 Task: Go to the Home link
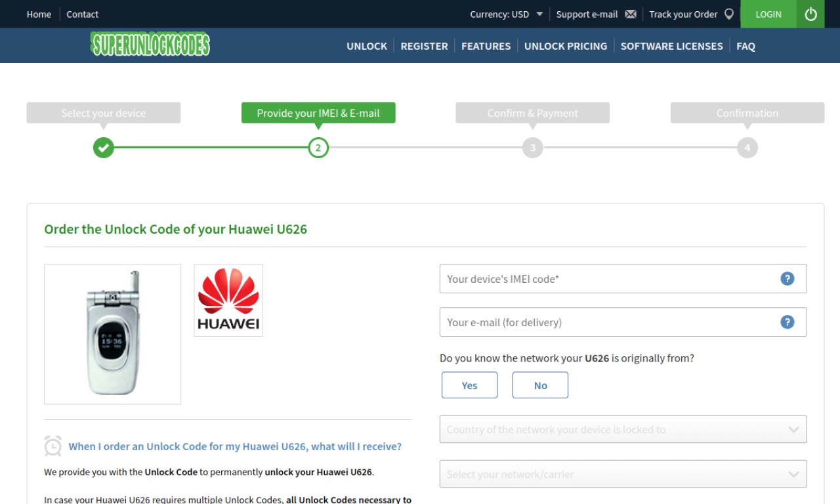pyautogui.click(x=39, y=14)
